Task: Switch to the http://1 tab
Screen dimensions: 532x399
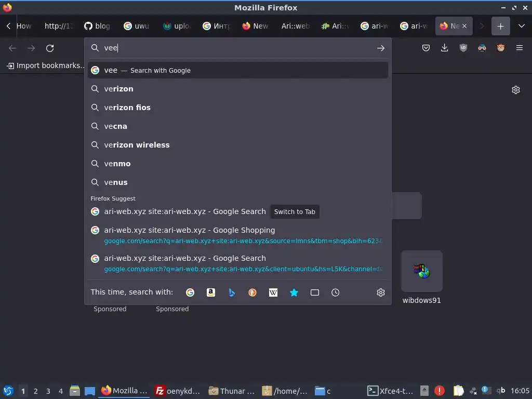Action: [58, 26]
